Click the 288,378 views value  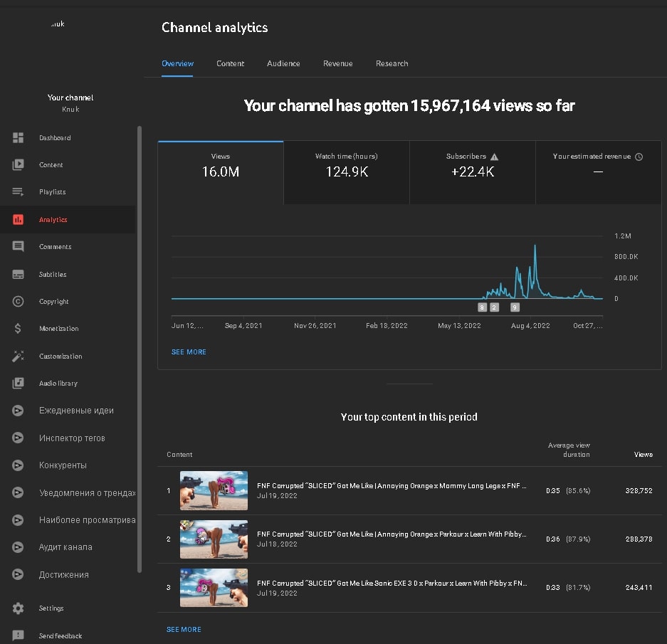tap(639, 539)
